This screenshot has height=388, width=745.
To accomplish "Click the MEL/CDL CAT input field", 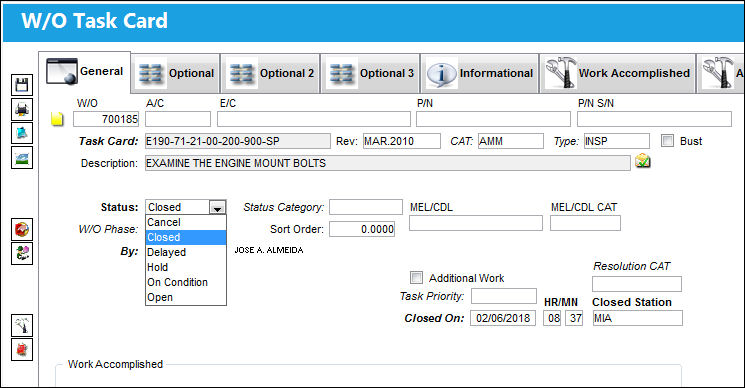I will click(585, 223).
